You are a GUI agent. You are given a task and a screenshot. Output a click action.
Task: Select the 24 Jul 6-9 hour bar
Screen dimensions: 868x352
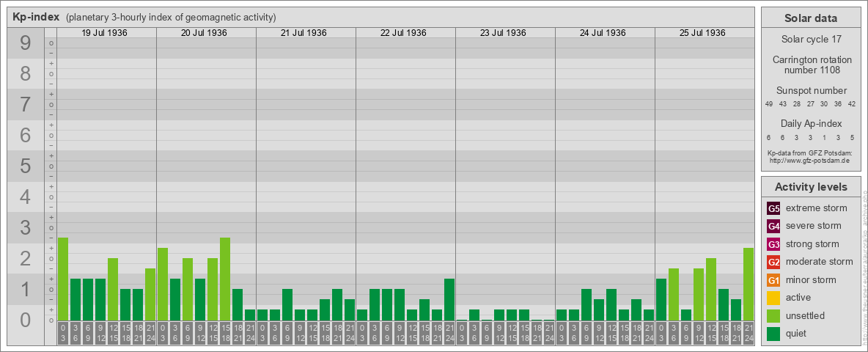point(586,304)
